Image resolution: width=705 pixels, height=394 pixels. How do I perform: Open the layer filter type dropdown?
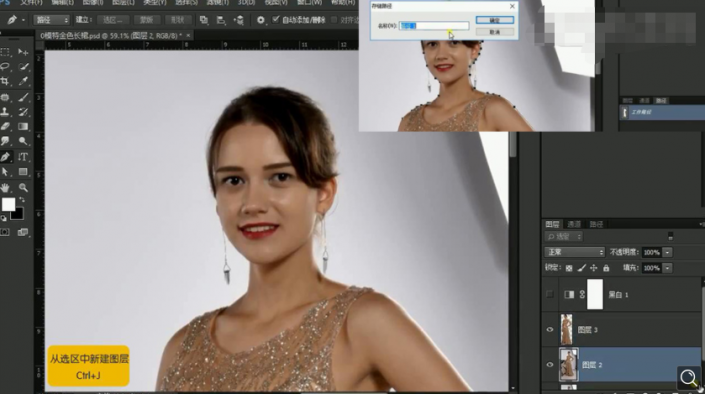tap(564, 236)
